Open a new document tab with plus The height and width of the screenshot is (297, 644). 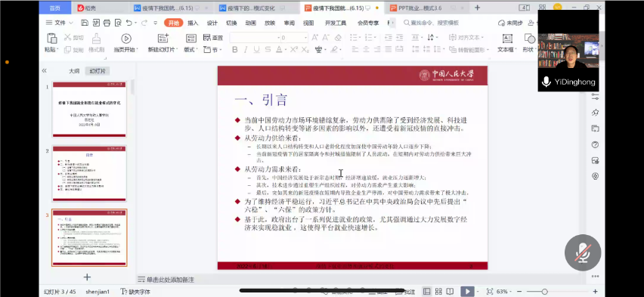[477, 8]
